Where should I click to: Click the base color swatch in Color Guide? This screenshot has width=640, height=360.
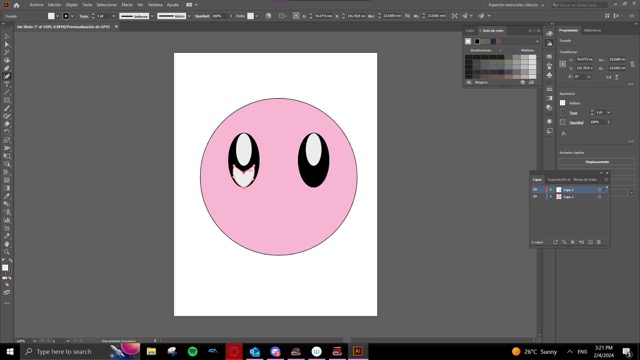pos(468,41)
